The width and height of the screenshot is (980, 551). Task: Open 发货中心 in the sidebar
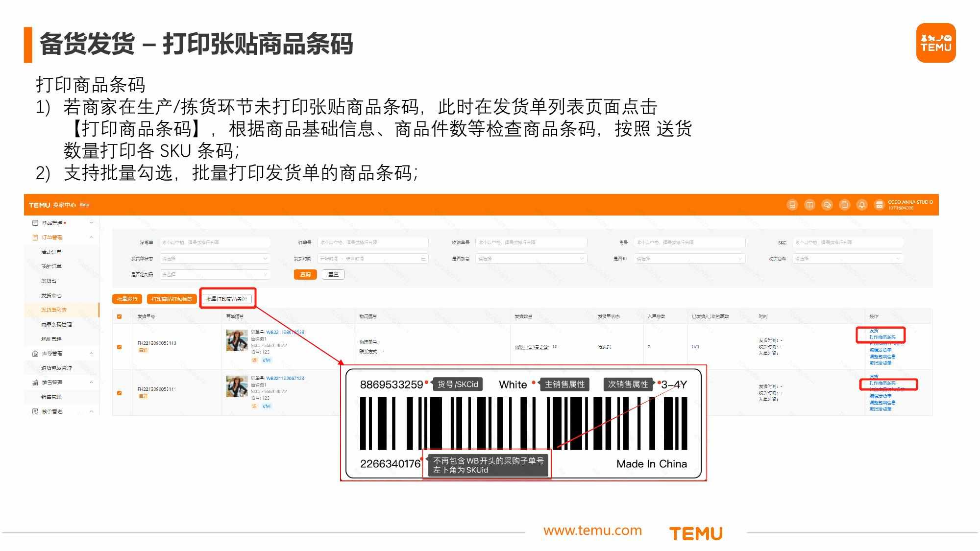coord(51,295)
